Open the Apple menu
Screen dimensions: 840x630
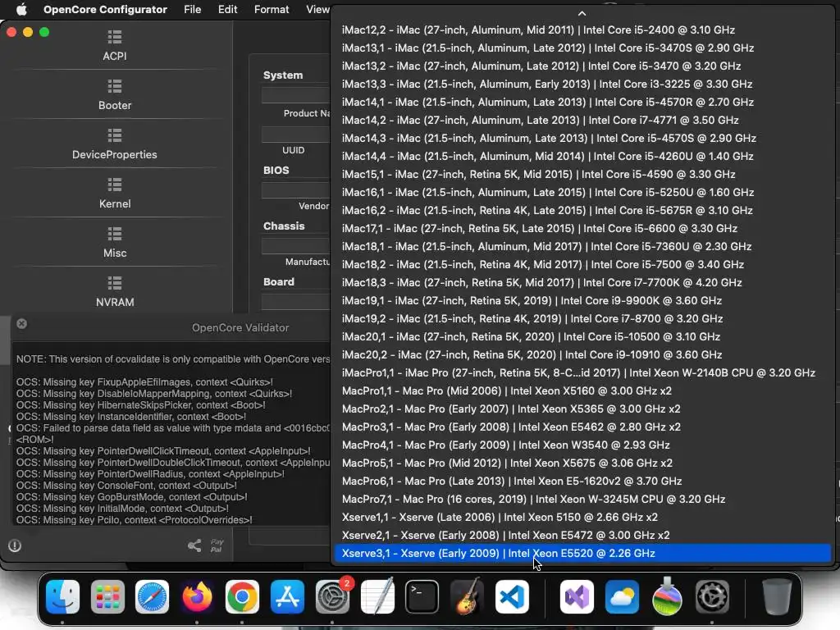[21, 9]
